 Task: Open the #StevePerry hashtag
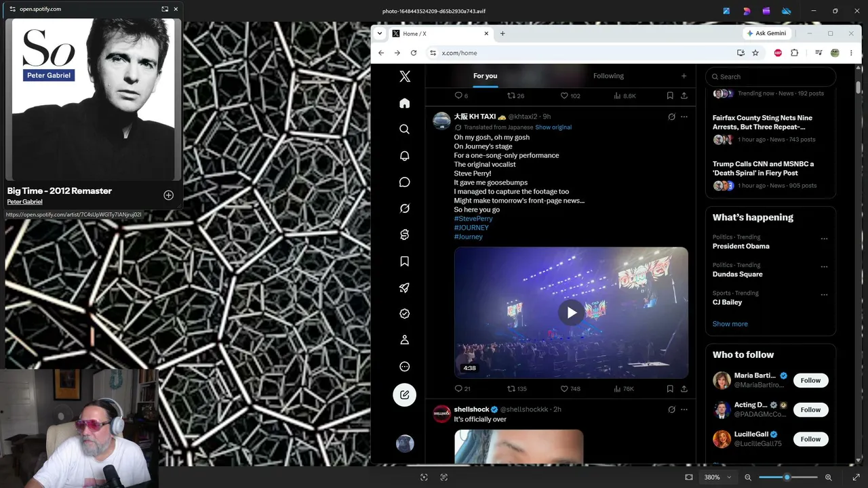point(473,219)
